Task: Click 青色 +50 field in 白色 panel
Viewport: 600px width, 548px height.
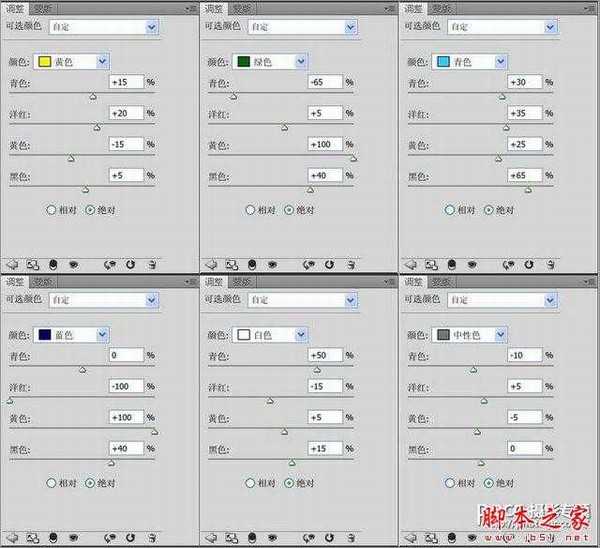Action: 325,355
